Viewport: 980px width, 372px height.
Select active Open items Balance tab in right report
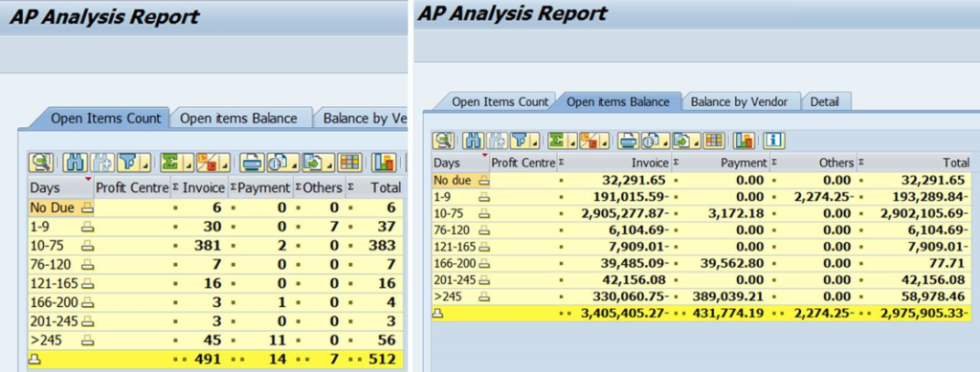click(617, 101)
